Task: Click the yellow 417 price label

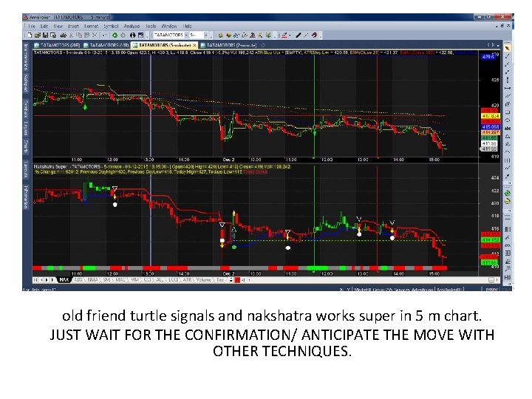Action: (x=491, y=117)
